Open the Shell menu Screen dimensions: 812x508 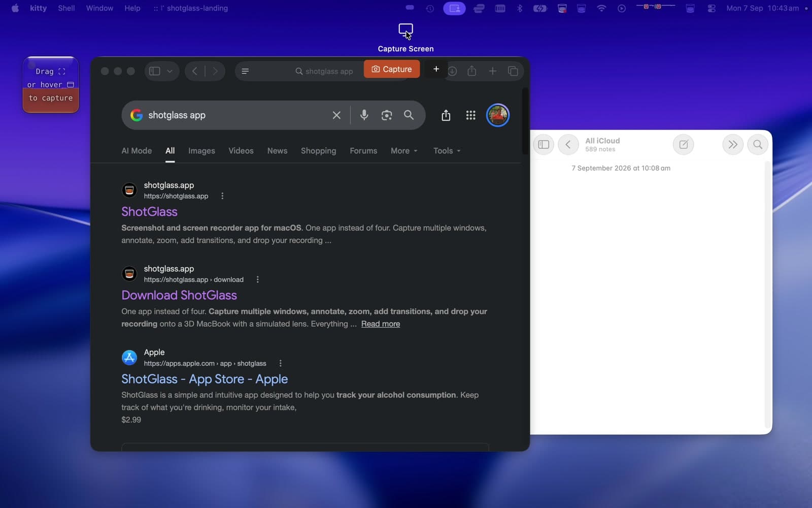(66, 8)
